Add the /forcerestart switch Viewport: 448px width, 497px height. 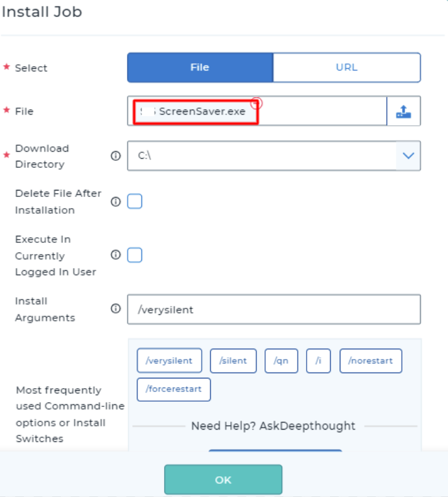[174, 389]
